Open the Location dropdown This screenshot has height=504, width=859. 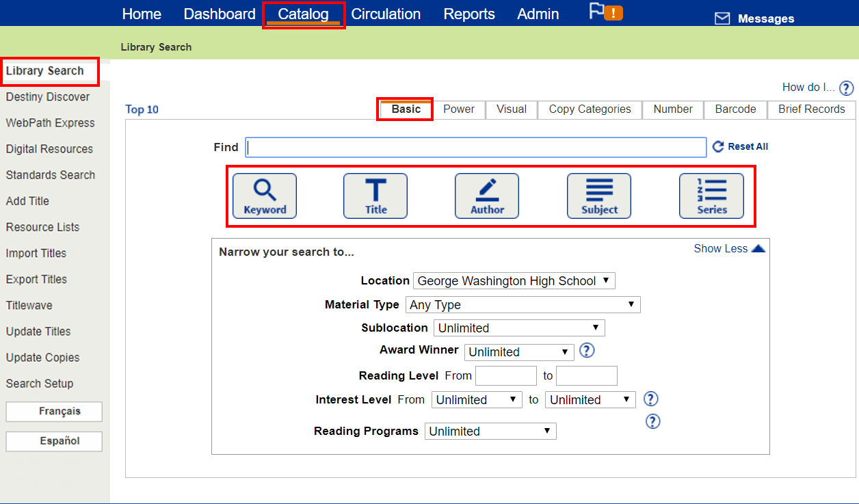(514, 281)
